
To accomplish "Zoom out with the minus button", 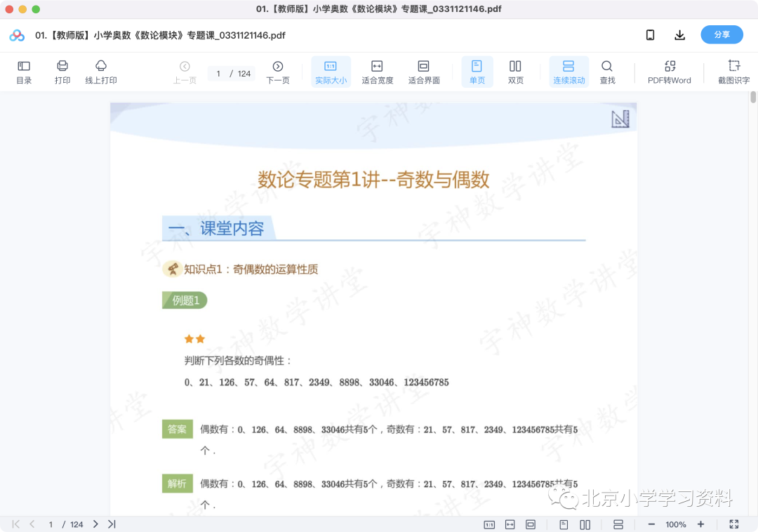I will (x=651, y=525).
